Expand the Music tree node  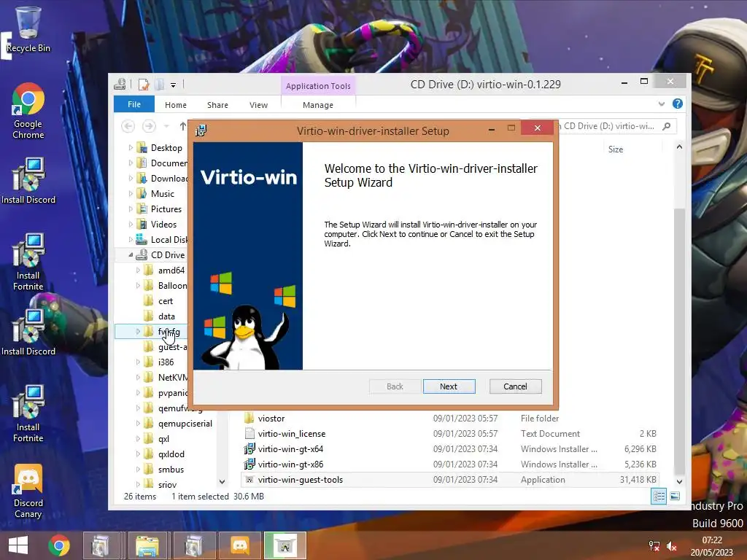[131, 194]
